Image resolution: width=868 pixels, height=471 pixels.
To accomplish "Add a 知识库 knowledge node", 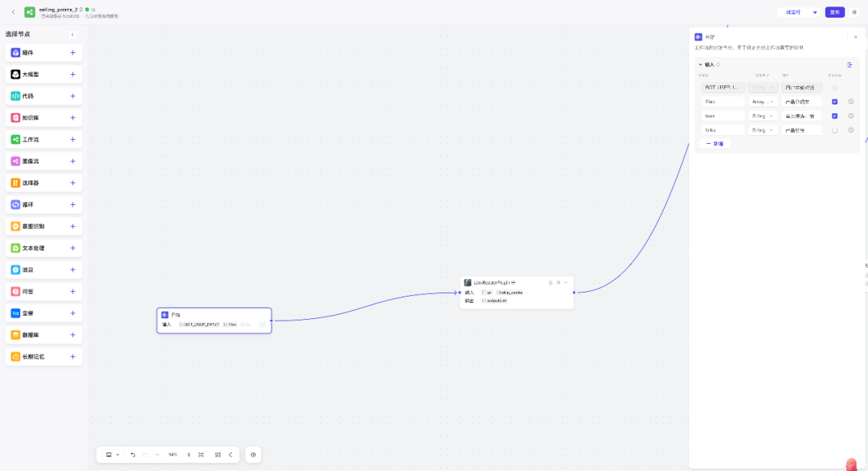I will pyautogui.click(x=72, y=118).
